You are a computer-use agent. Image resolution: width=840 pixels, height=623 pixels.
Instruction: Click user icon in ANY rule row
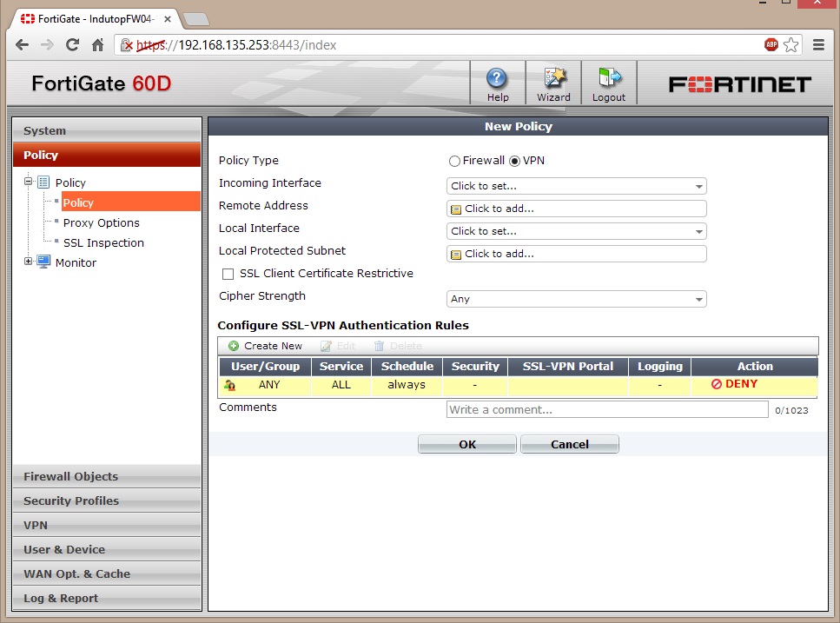[230, 385]
